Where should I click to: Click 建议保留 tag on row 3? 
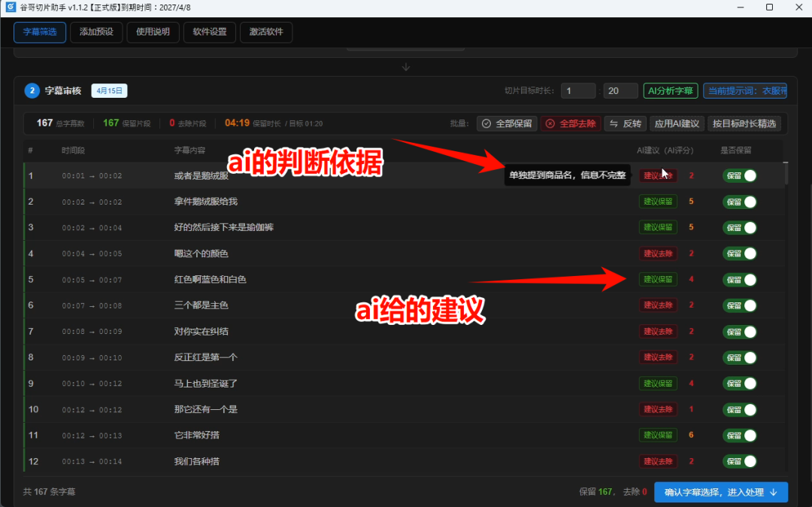click(x=658, y=227)
